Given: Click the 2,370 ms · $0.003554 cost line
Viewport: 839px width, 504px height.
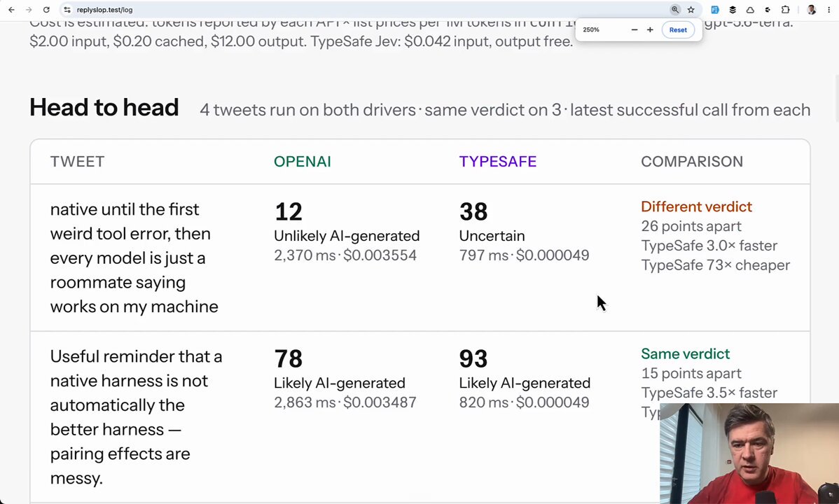Looking at the screenshot, I should (345, 255).
